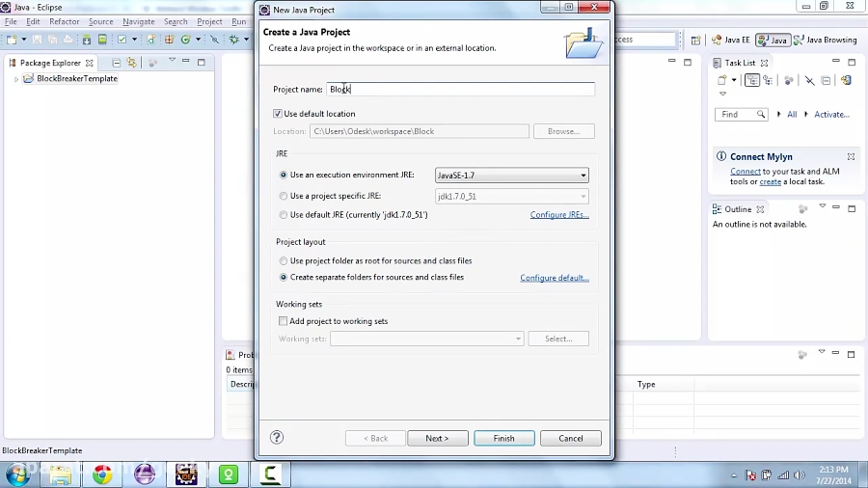The width and height of the screenshot is (868, 488).
Task: Open the jdk1.7.0_51 project specific JRE dropdown
Action: point(511,197)
